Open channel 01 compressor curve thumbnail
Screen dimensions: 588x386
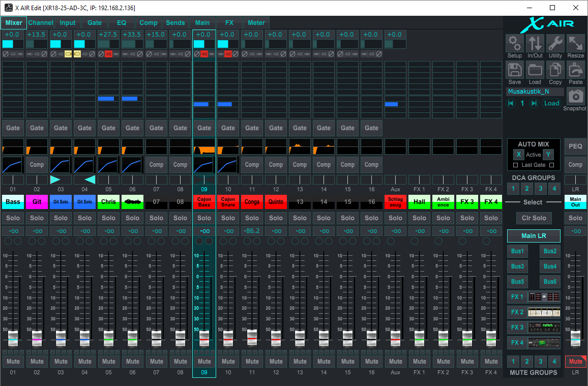tap(13, 164)
